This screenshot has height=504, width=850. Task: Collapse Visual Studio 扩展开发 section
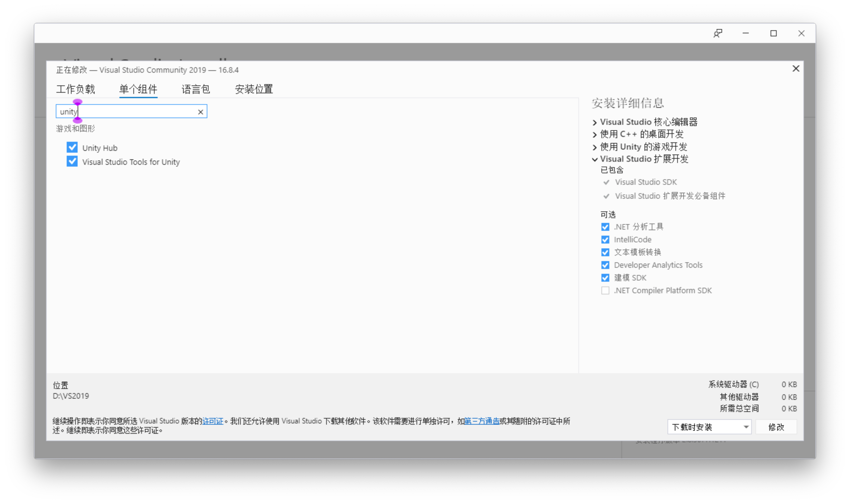coord(594,159)
